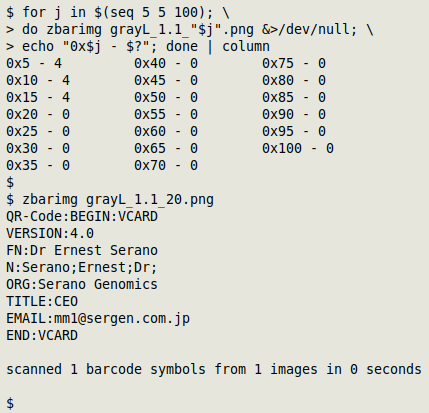This screenshot has height=413, width=429.
Task: Click the 0x100 - 0 result entry
Action: click(x=298, y=149)
